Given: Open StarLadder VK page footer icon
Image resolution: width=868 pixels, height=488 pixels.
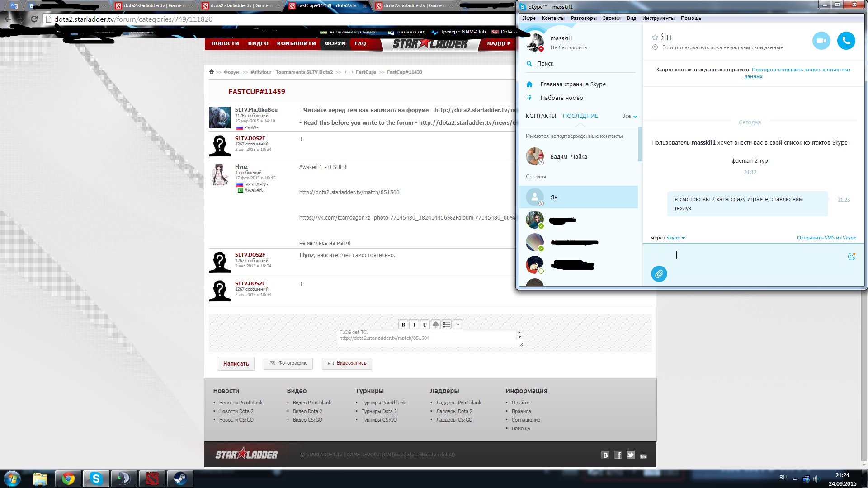Looking at the screenshot, I should pos(605,455).
